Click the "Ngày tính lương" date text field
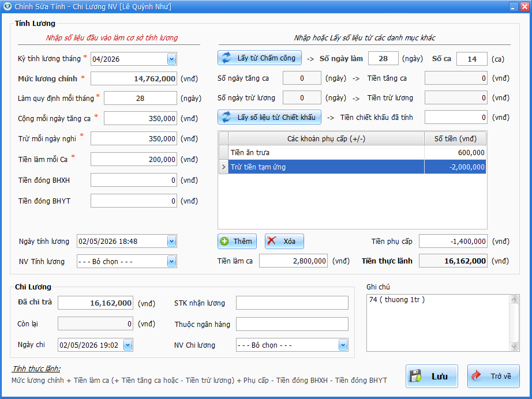Viewport: 532px width, 399px height. pyautogui.click(x=122, y=242)
